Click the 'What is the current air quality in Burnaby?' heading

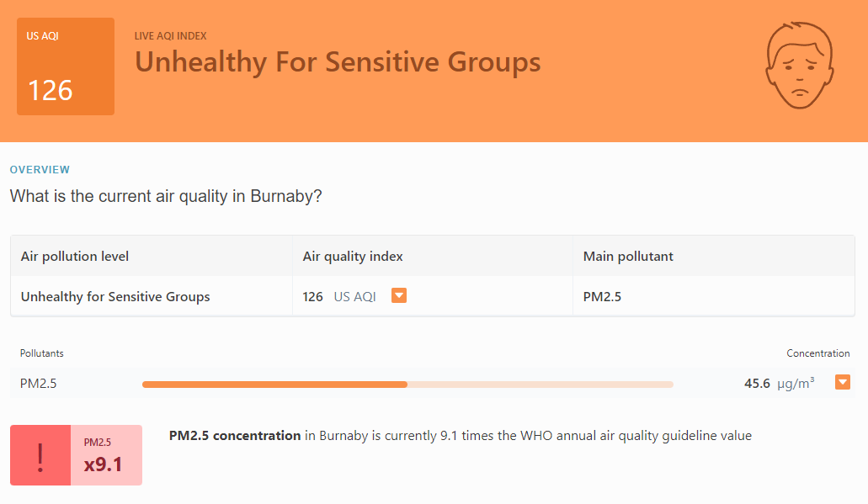(x=166, y=196)
